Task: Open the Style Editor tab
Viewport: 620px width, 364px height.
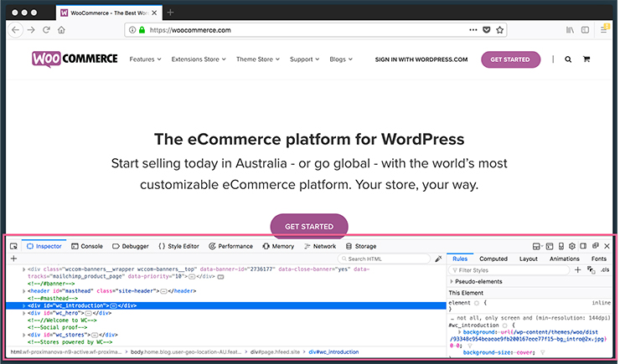Action: [x=178, y=246]
